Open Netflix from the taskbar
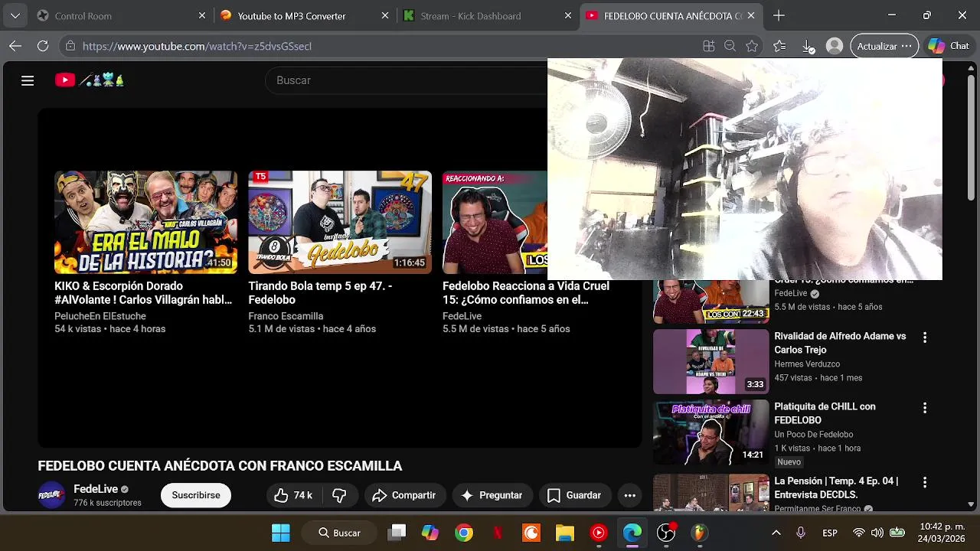The height and width of the screenshot is (551, 980). [x=498, y=533]
